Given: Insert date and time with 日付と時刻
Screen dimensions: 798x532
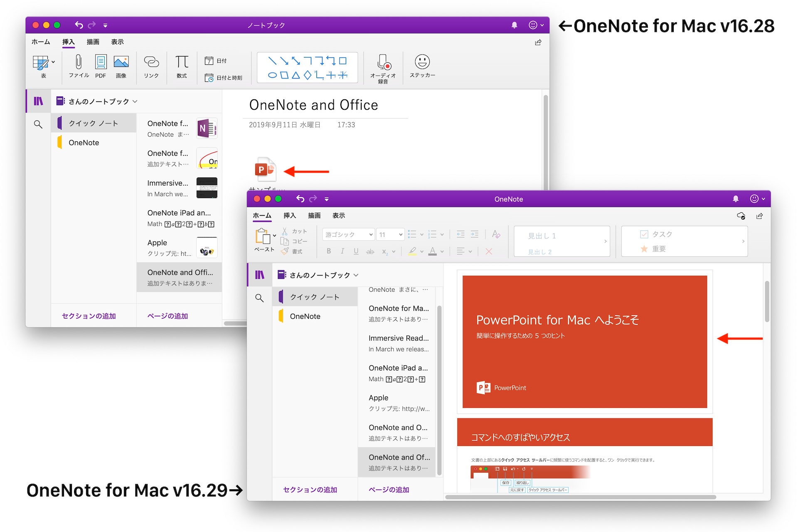Looking at the screenshot, I should tap(224, 78).
